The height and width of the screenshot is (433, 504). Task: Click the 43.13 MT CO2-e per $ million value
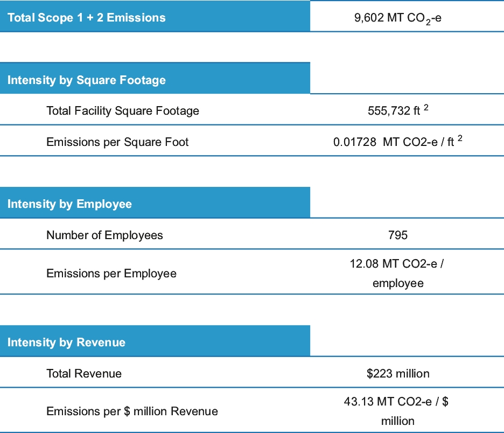[x=397, y=411]
